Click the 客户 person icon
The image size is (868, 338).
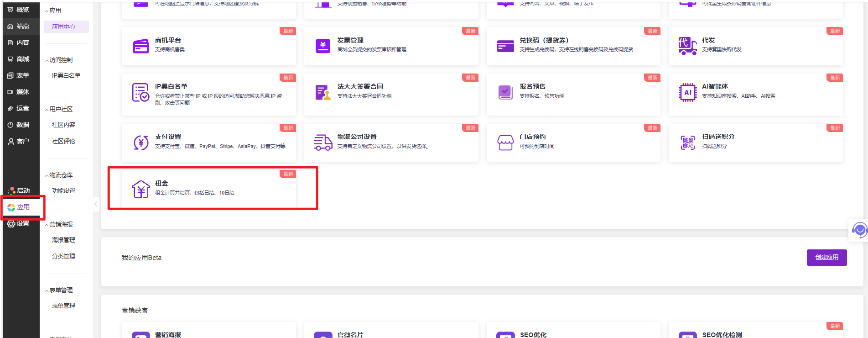pyautogui.click(x=10, y=141)
